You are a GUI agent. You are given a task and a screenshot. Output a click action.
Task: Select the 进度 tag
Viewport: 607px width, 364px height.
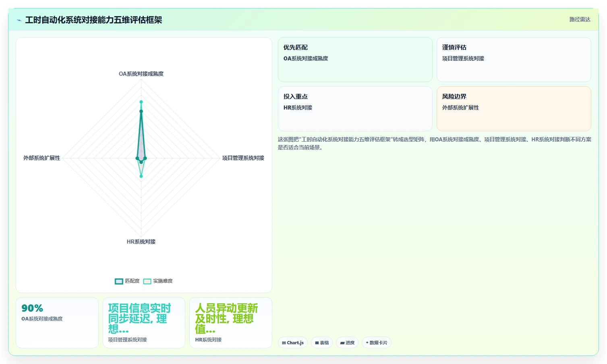(x=347, y=343)
